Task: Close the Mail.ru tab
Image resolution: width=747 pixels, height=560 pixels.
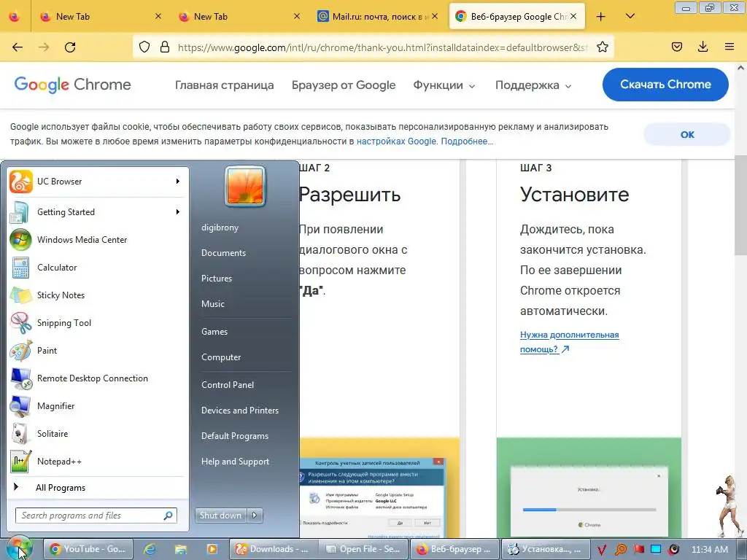Action: (435, 16)
